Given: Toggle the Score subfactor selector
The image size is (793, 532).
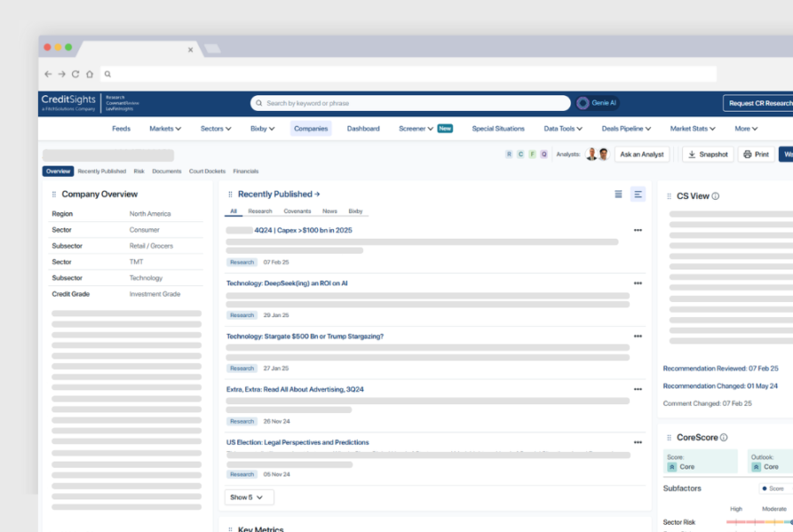Looking at the screenshot, I should [773, 488].
